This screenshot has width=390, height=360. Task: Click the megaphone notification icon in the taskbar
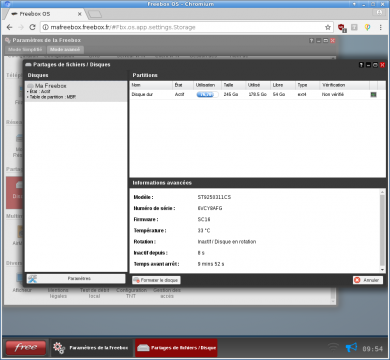coord(351,348)
